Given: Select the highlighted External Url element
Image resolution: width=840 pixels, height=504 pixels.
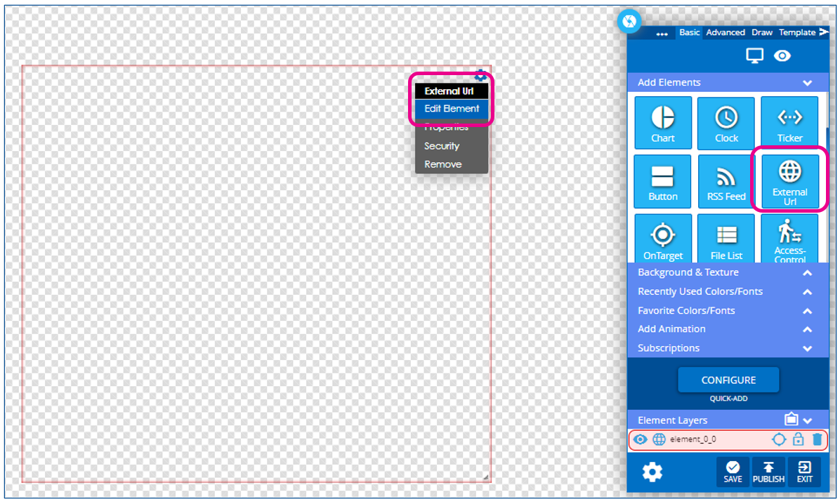Looking at the screenshot, I should point(789,180).
